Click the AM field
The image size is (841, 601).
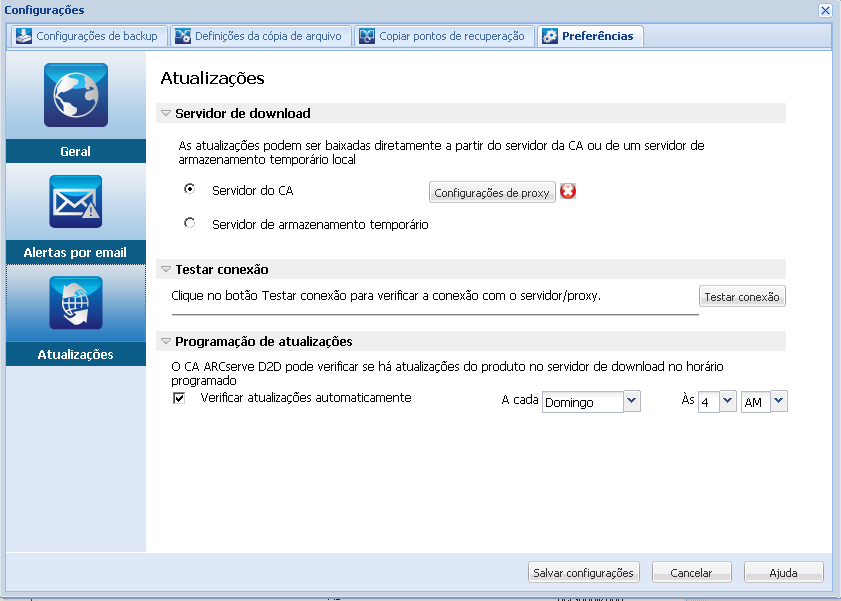click(756, 402)
